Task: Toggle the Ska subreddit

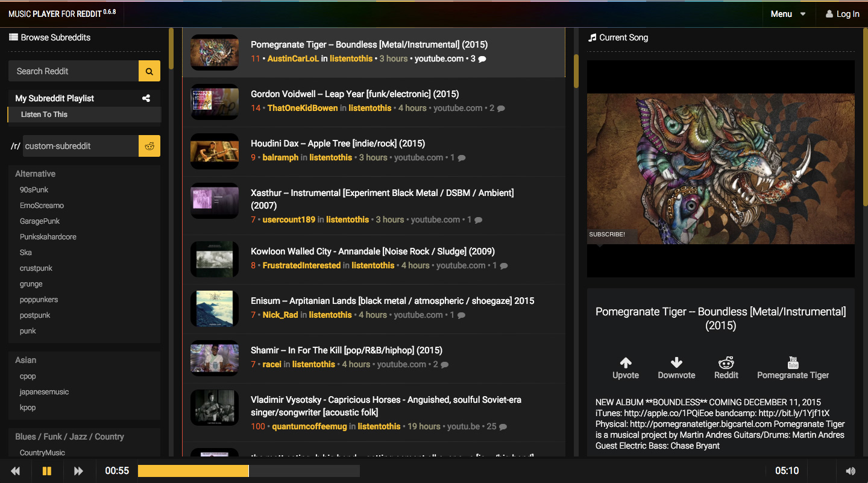Action: coord(26,253)
